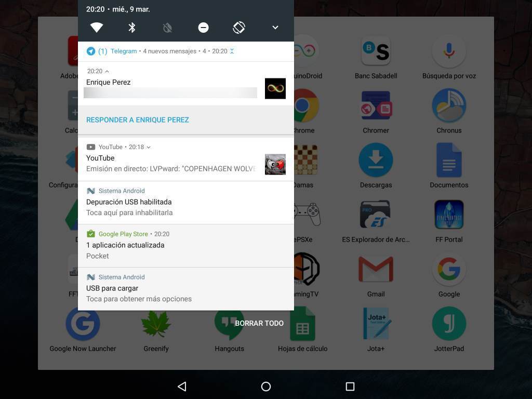The height and width of the screenshot is (399, 532).
Task: Tap Borrar Todo to clear notifications
Action: [x=259, y=323]
